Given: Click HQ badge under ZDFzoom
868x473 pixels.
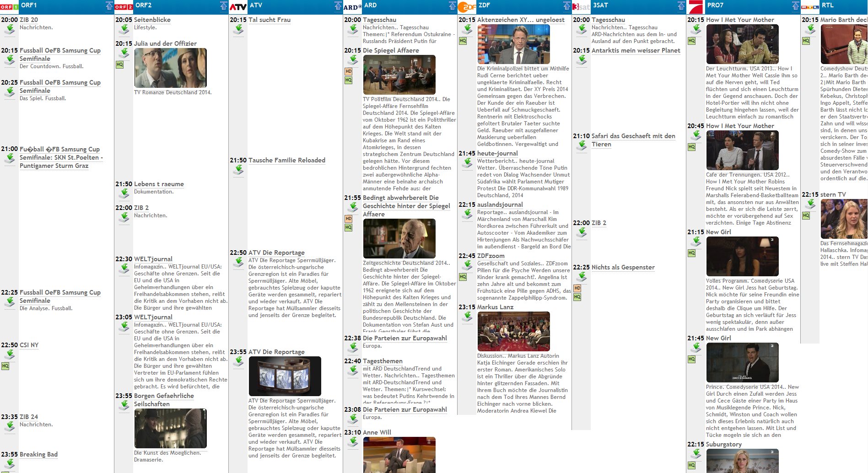Looking at the screenshot, I should tap(463, 277).
